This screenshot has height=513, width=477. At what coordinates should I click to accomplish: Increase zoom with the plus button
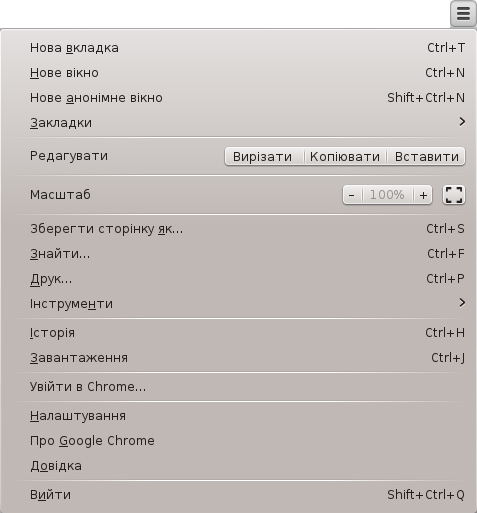point(423,195)
